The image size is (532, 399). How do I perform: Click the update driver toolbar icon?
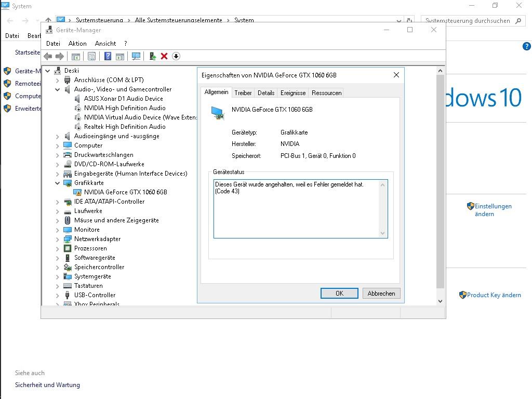[x=152, y=56]
